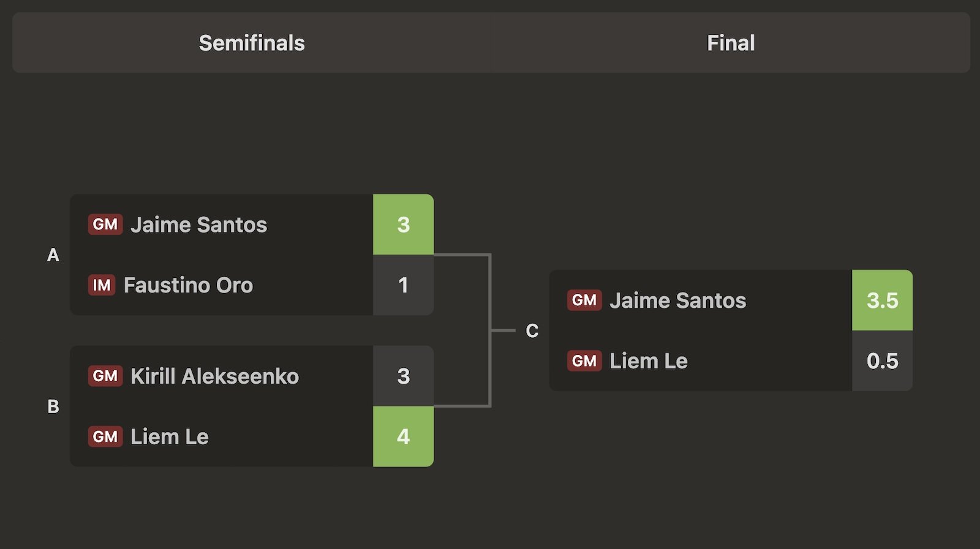
Task: Click the GM badge beside Jaime Santos in semifinal A
Action: 105,225
